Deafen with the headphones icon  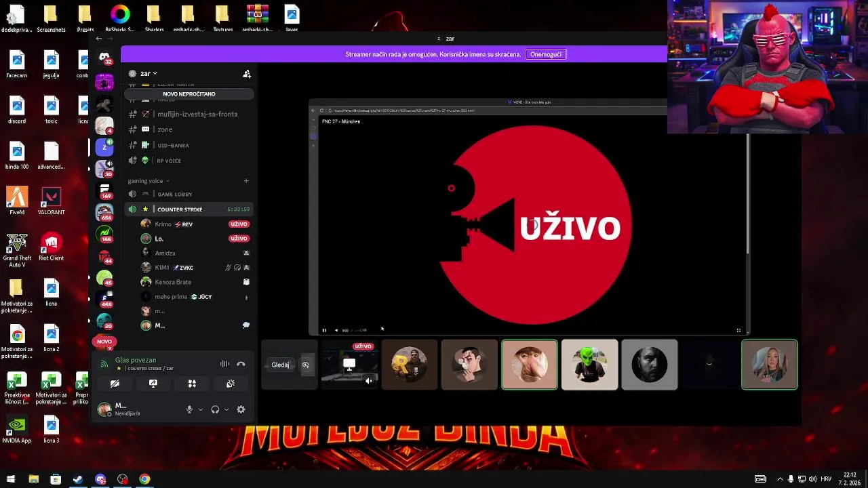pos(215,409)
